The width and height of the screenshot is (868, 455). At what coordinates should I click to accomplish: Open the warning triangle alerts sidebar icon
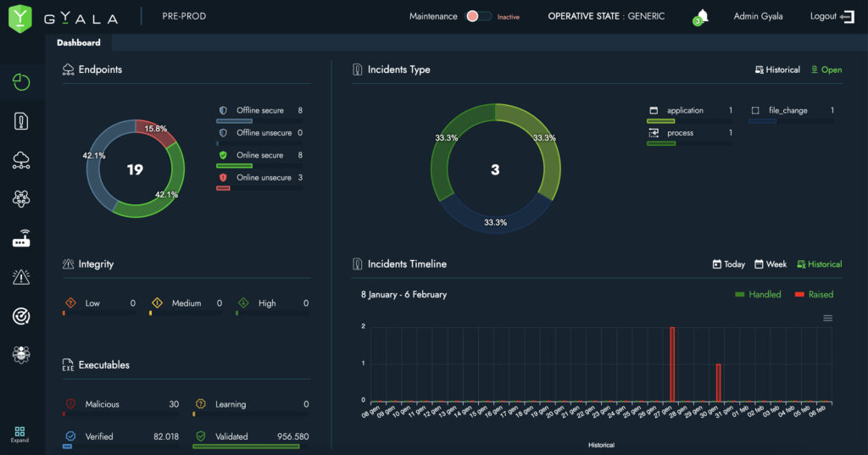(x=21, y=277)
